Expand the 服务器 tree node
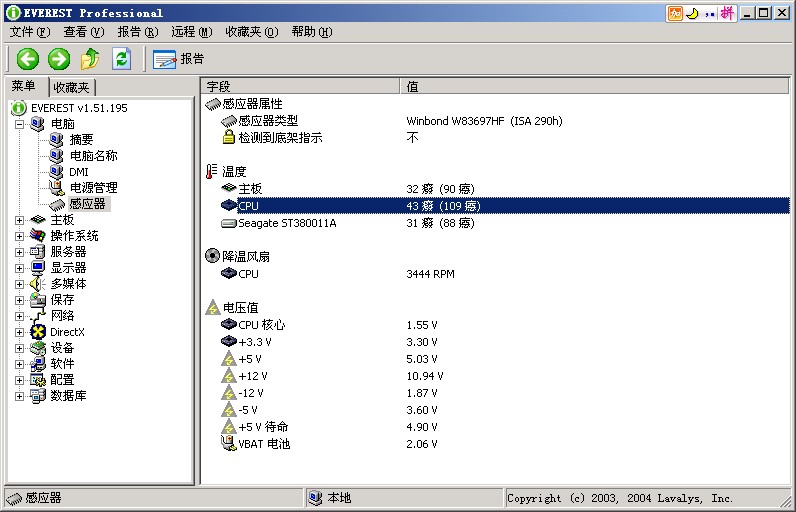Image resolution: width=796 pixels, height=512 pixels. coord(19,252)
